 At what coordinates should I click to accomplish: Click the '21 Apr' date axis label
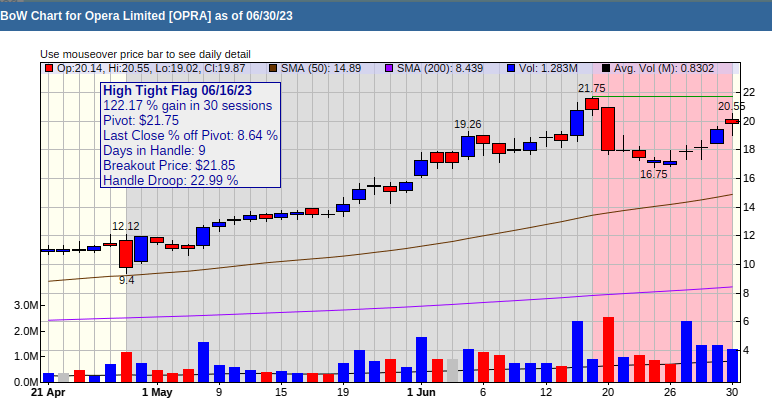pyautogui.click(x=48, y=392)
